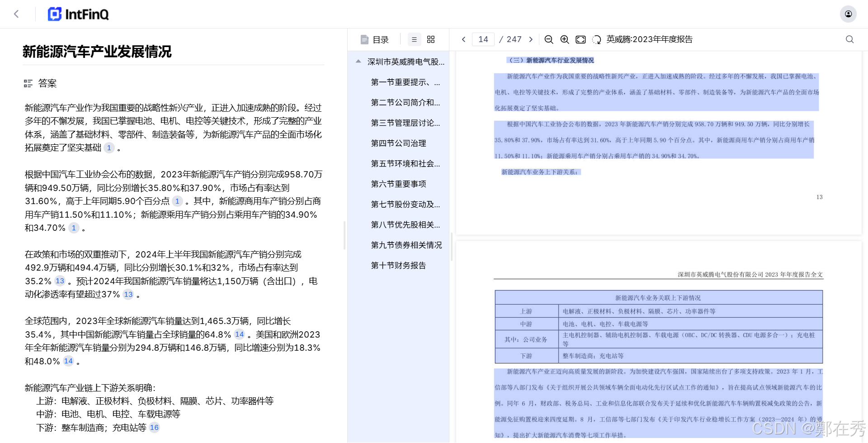The width and height of the screenshot is (868, 443).
Task: Open search in the PDF viewer
Action: coord(850,39)
